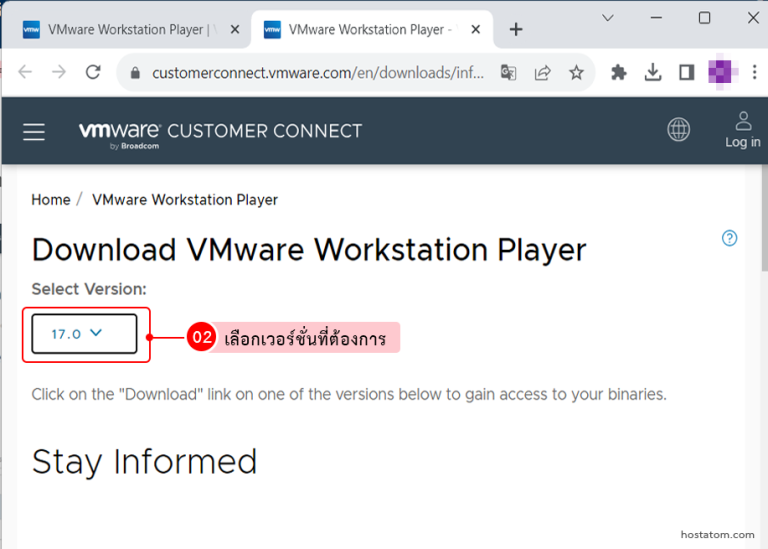Open the 17.0 version dropdown

coord(84,334)
